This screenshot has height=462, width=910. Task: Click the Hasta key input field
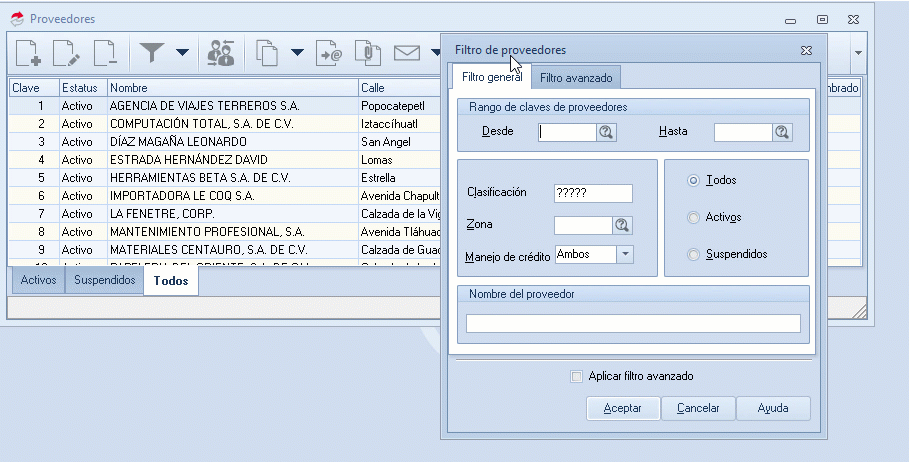coord(743,132)
